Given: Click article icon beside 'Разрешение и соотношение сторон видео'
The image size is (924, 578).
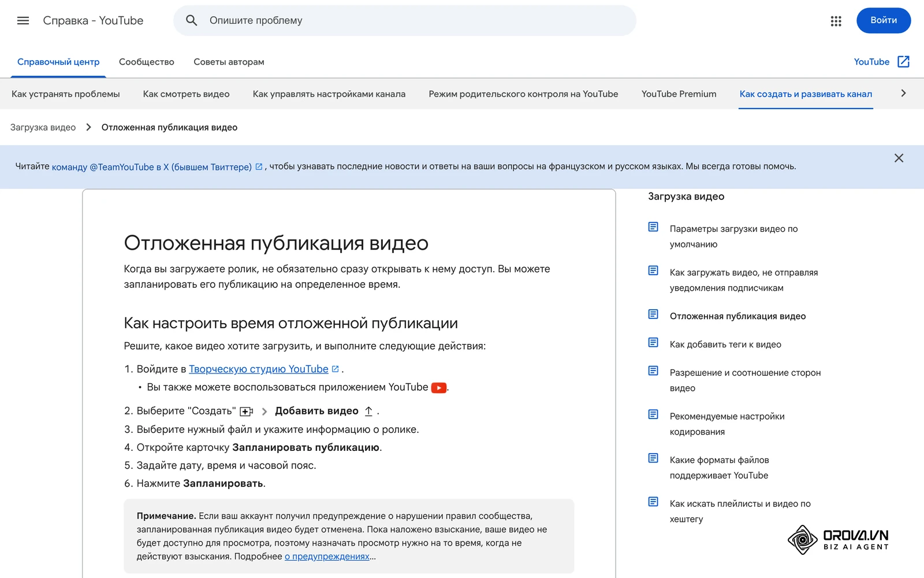Looking at the screenshot, I should [653, 371].
